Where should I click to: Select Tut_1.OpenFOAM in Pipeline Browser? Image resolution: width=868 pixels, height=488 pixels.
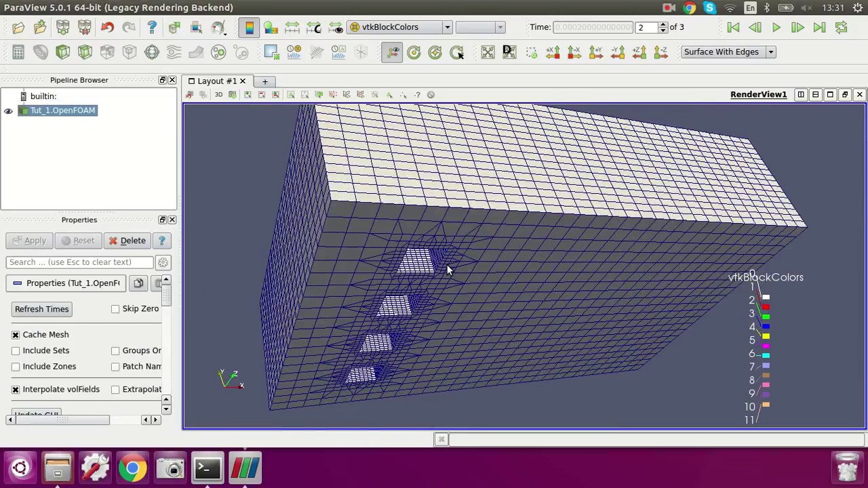(x=62, y=110)
